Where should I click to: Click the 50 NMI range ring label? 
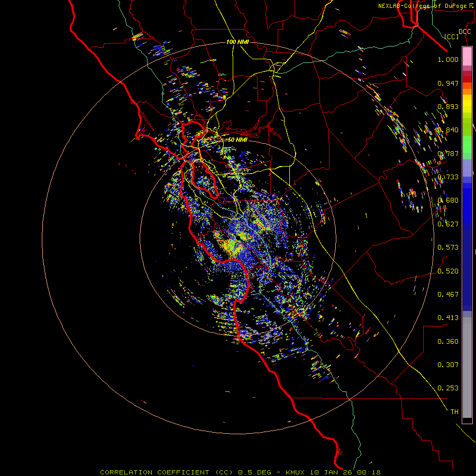(x=237, y=140)
